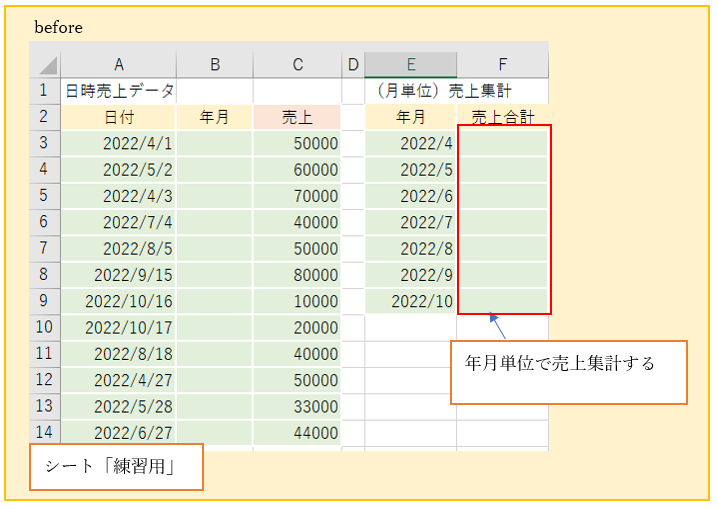Select row 10 header
This screenshot has width=718, height=509.
(44, 326)
